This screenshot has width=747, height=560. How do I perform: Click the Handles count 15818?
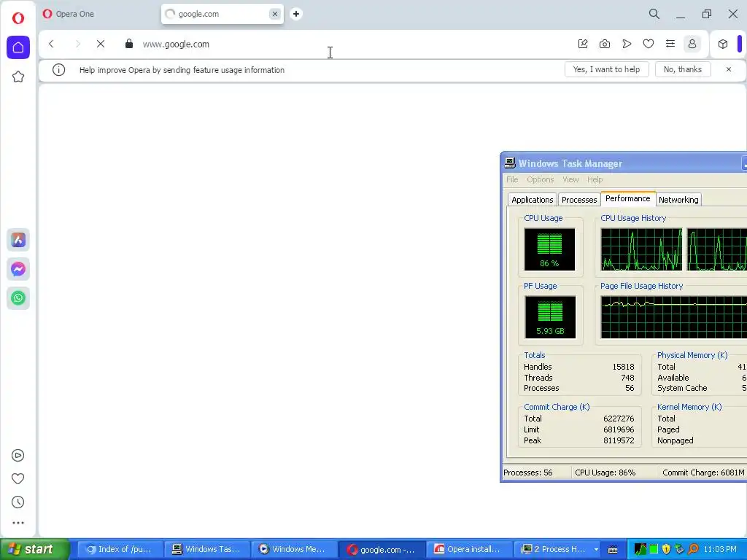coord(623,367)
